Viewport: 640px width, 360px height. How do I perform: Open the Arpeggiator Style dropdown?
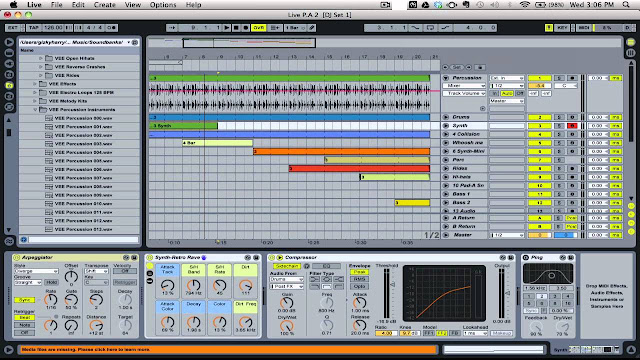pyautogui.click(x=36, y=271)
